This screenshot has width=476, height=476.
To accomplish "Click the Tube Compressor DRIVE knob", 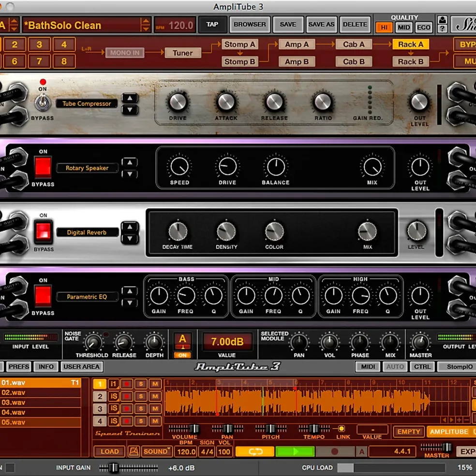I will tap(178, 101).
